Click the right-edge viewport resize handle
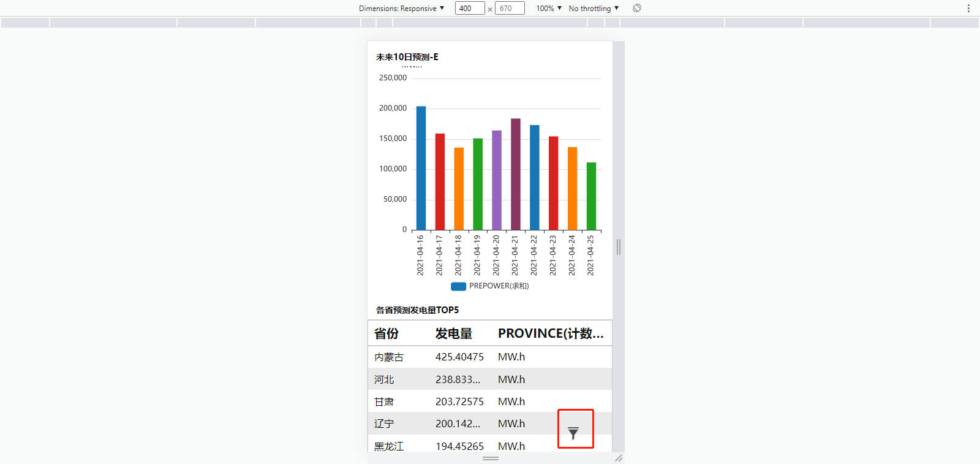 619,246
